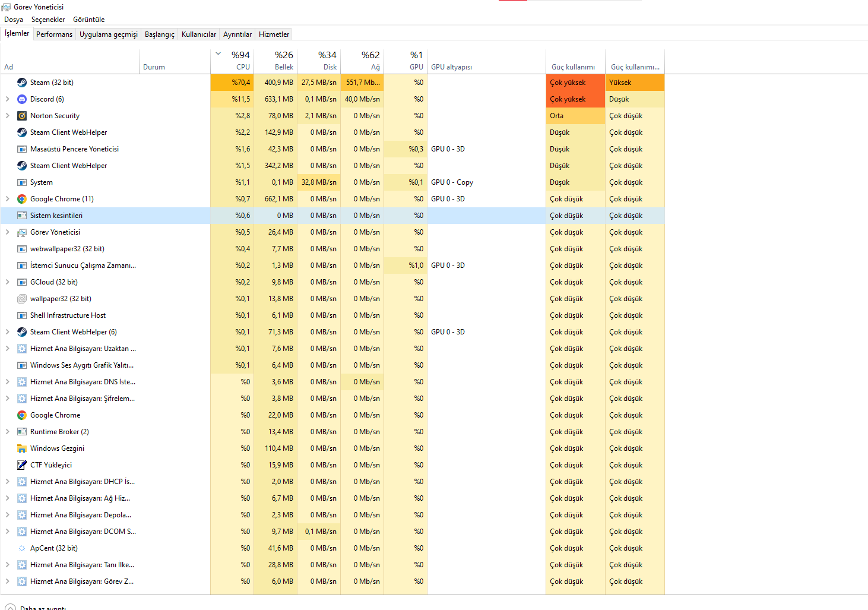This screenshot has width=868, height=610.
Task: Expand Hizmet Ana Bilgisayarı: DNS İste row
Action: (x=7, y=382)
